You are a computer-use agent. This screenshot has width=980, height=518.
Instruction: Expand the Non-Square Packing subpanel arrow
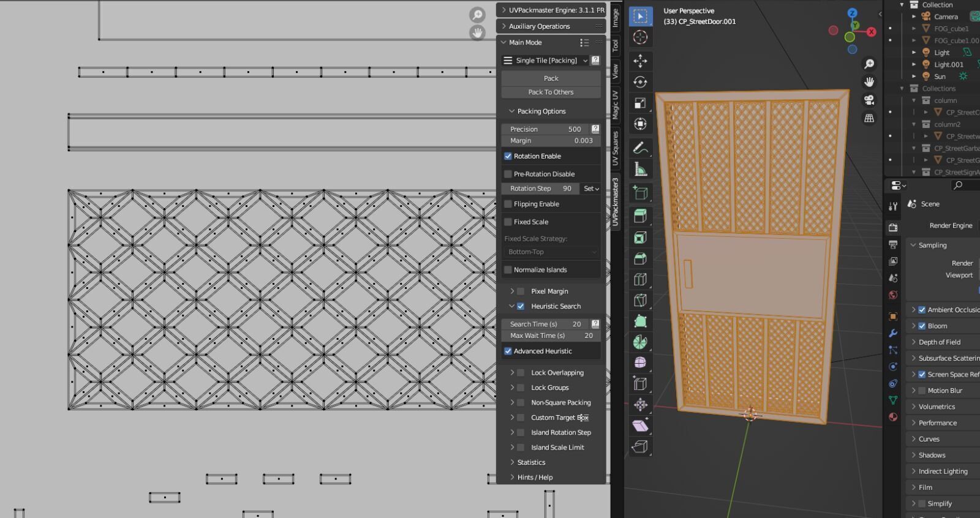pos(512,402)
